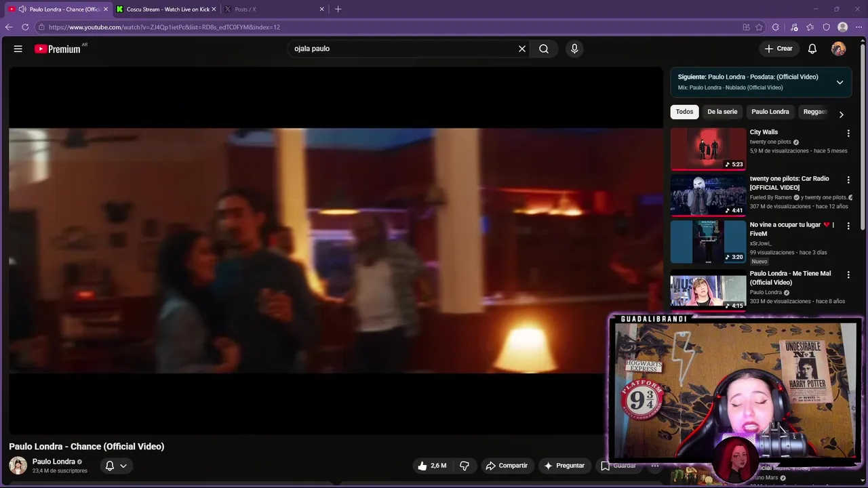Screen dimensions: 868x488
Task: Open Paulo Londra channel name link
Action: [x=54, y=462]
